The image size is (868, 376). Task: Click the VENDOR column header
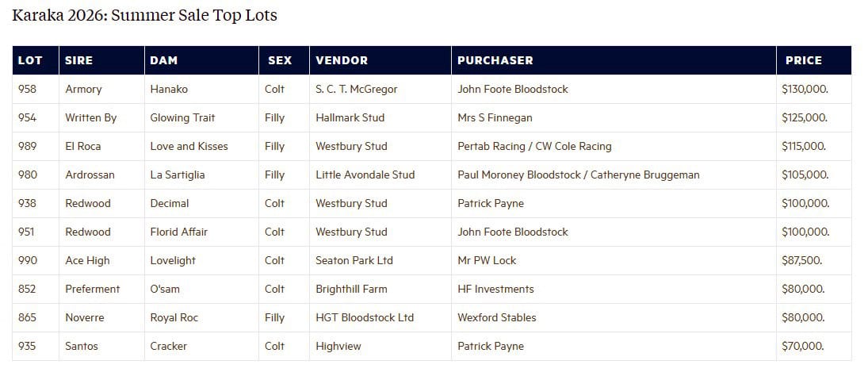pyautogui.click(x=342, y=60)
